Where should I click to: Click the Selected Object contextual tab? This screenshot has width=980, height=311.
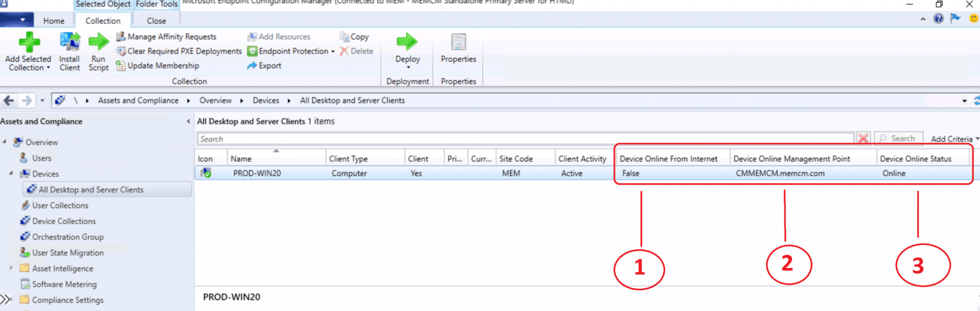click(103, 4)
